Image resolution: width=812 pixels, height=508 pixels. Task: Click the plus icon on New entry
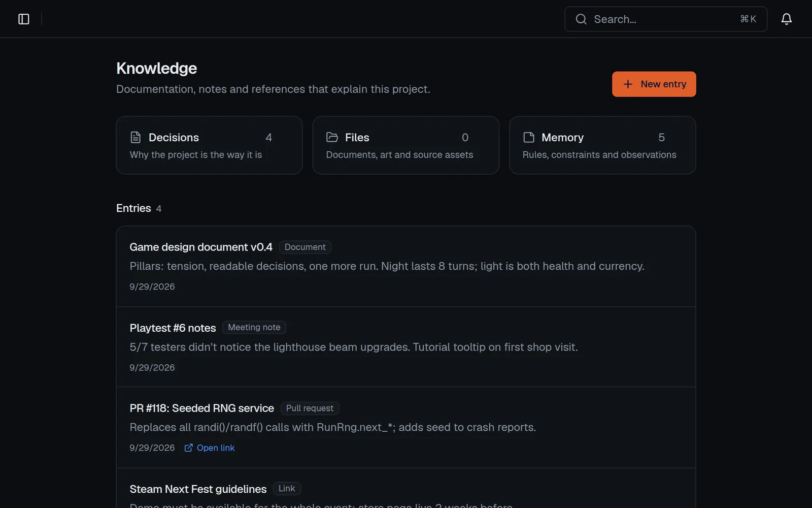[628, 84]
